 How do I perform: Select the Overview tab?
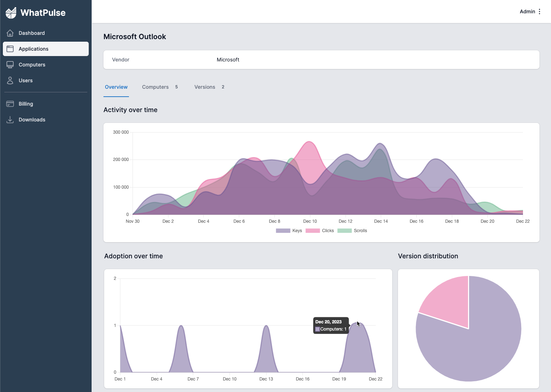pos(116,87)
